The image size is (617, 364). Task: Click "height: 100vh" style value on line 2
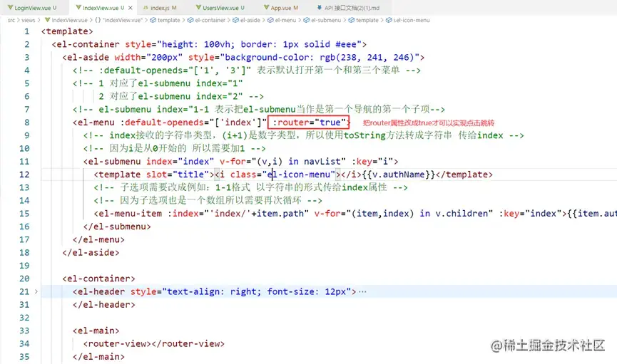(197, 44)
